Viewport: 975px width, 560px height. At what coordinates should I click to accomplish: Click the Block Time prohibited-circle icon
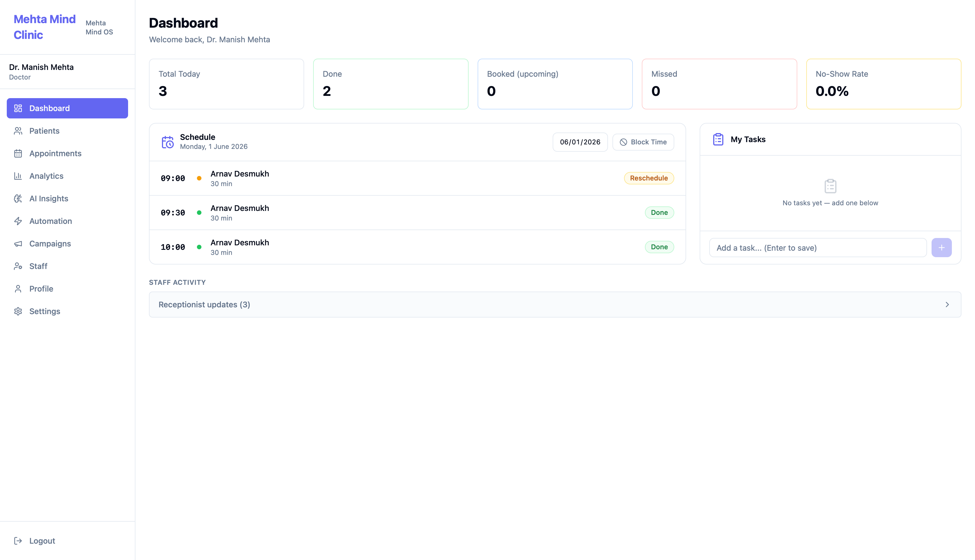[x=623, y=142]
